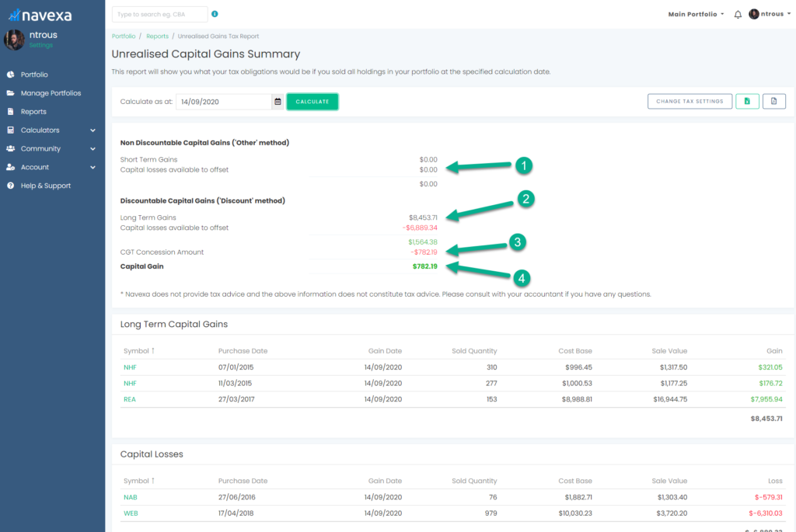Click Gain column header
Screen dimensions: 796x532
point(774,351)
